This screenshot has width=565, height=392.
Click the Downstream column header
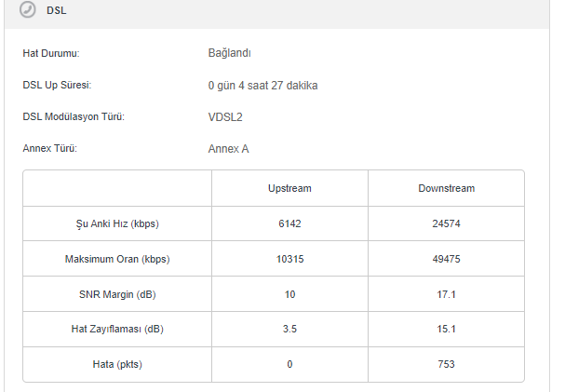point(446,188)
